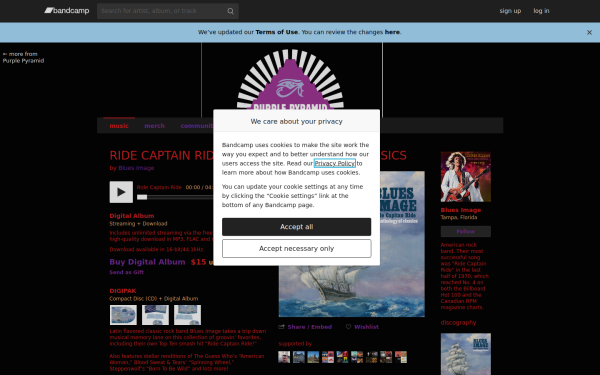Click the Purple Pyramid header logo
The image size is (600, 375).
tap(292, 80)
